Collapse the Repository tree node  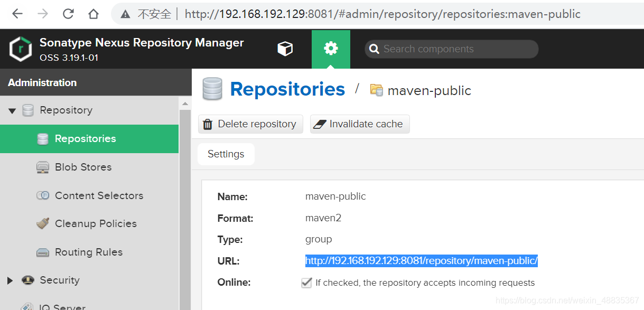[12, 110]
